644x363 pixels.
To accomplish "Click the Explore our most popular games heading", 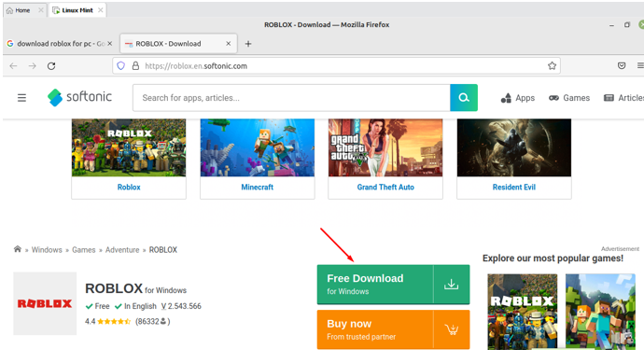I will click(553, 258).
